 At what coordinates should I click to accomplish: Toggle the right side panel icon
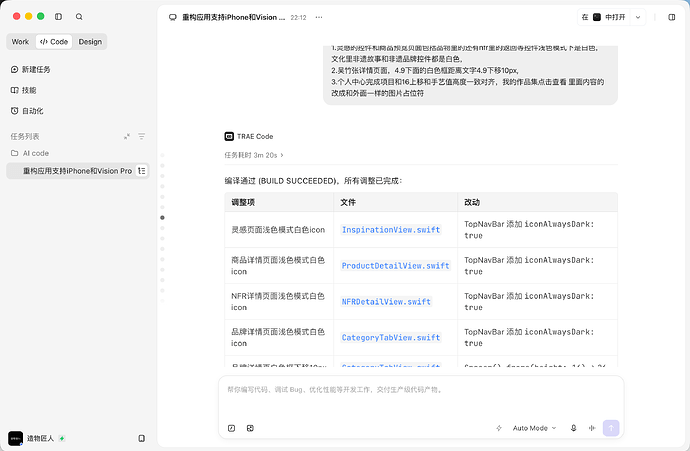672,17
